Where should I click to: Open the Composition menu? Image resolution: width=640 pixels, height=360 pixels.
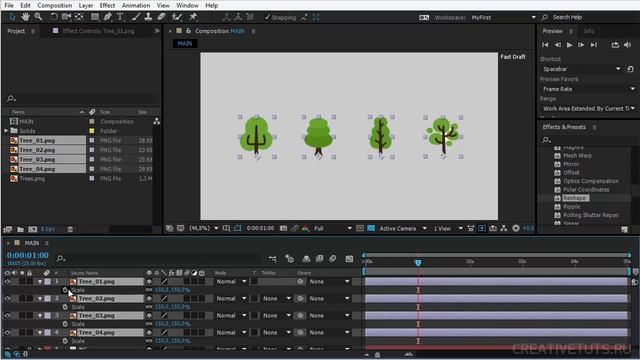[55, 5]
